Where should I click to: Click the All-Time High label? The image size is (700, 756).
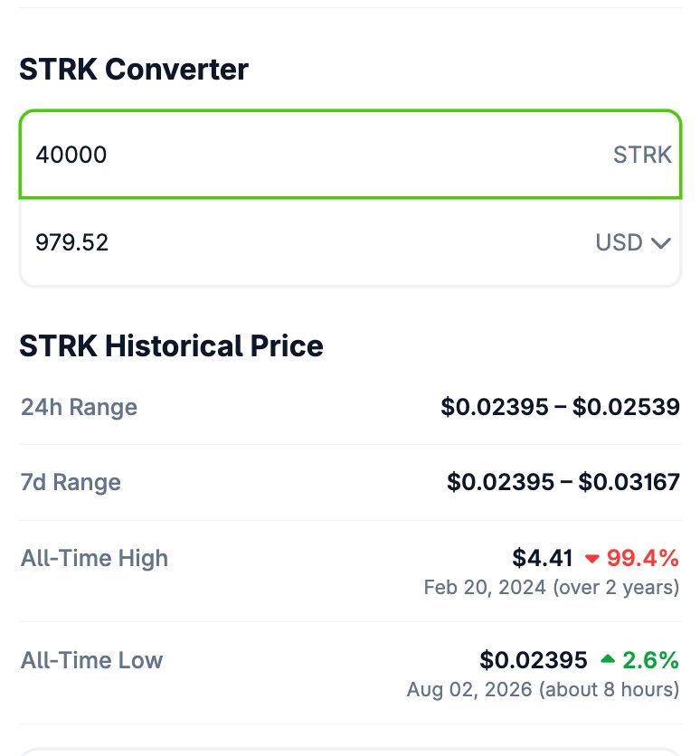point(94,558)
